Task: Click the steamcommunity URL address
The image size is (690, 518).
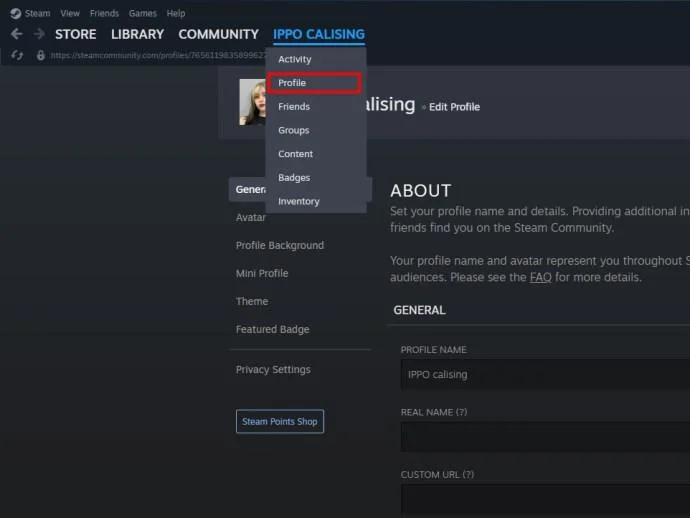Action: pos(158,55)
